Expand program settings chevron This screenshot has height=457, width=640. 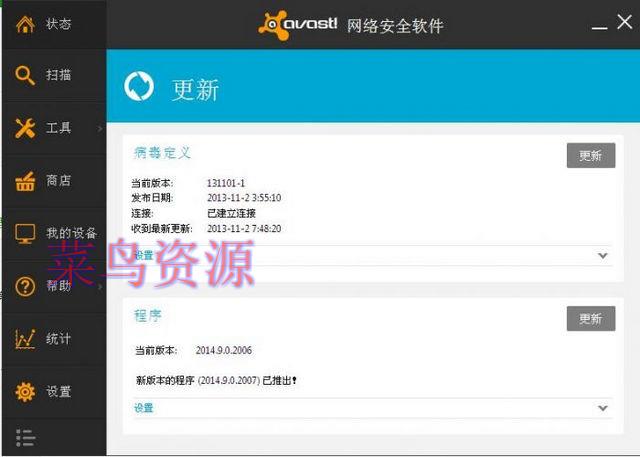click(x=603, y=408)
